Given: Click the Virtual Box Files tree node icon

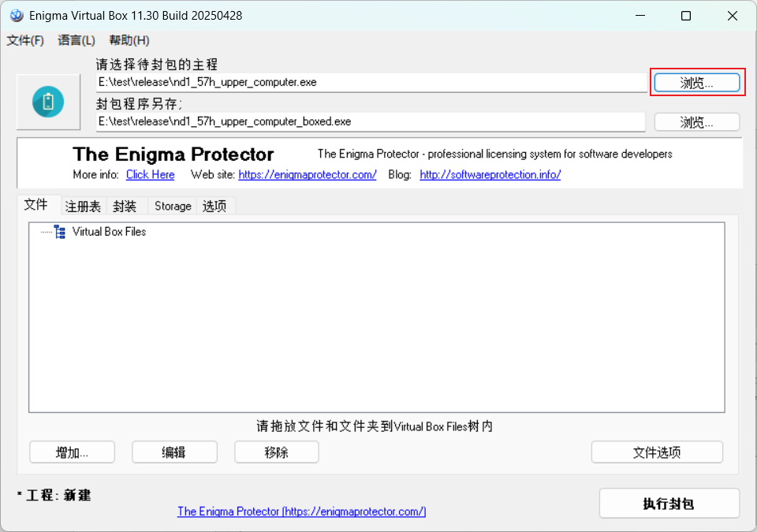Looking at the screenshot, I should (60, 232).
